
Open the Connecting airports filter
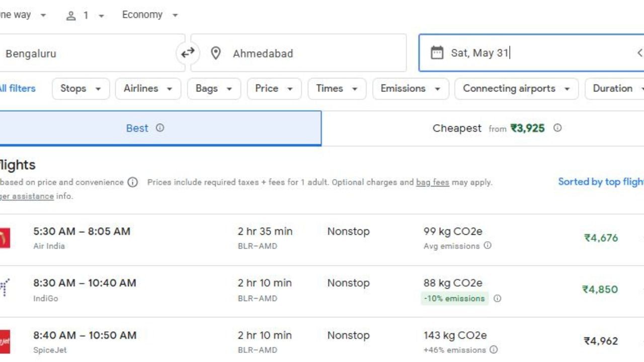516,88
